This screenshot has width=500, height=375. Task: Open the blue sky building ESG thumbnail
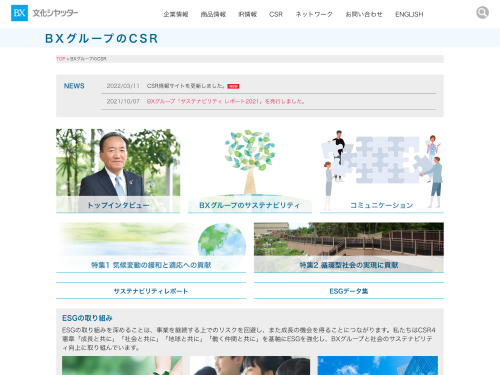[x=378, y=365]
